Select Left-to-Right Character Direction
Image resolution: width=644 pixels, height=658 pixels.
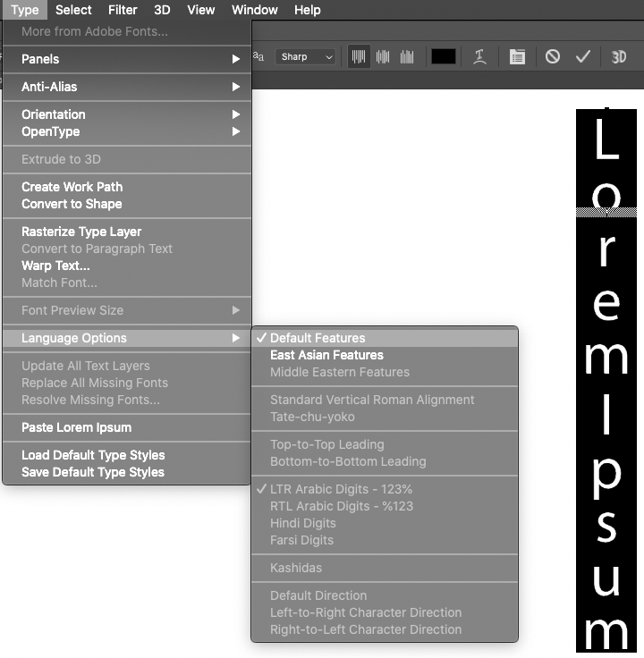(385, 612)
